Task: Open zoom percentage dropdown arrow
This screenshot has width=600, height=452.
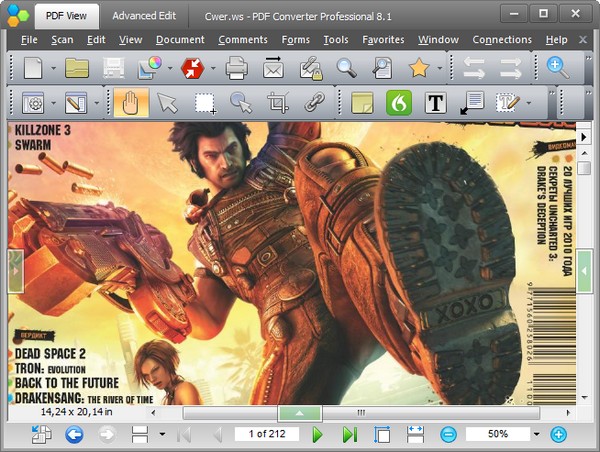Action: (536, 434)
